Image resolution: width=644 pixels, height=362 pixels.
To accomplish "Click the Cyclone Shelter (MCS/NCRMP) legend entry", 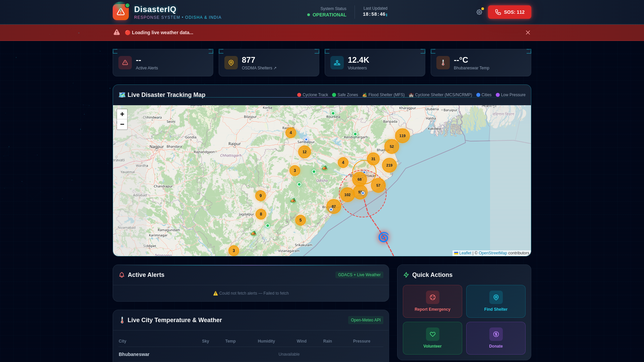I will [x=440, y=95].
